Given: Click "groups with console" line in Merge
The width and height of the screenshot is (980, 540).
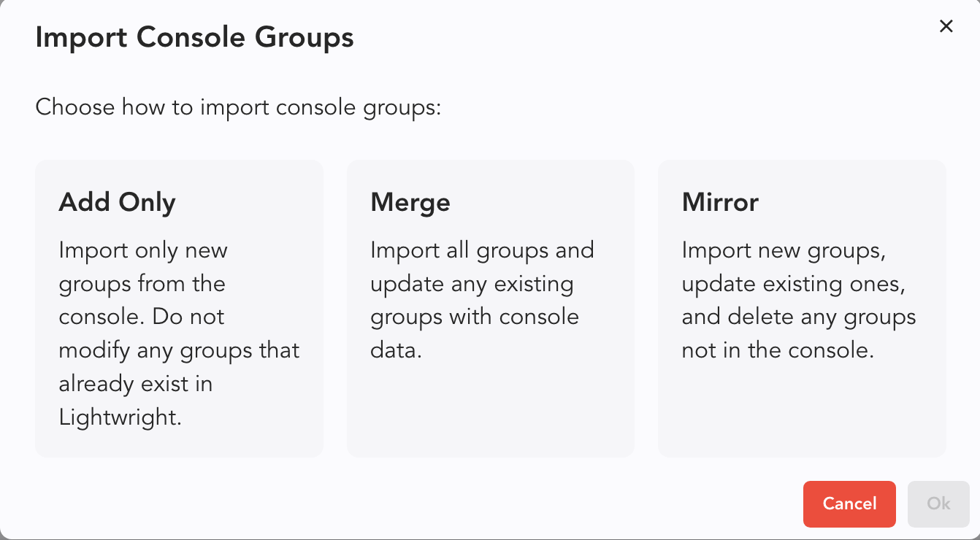Looking at the screenshot, I should pyautogui.click(x=474, y=317).
